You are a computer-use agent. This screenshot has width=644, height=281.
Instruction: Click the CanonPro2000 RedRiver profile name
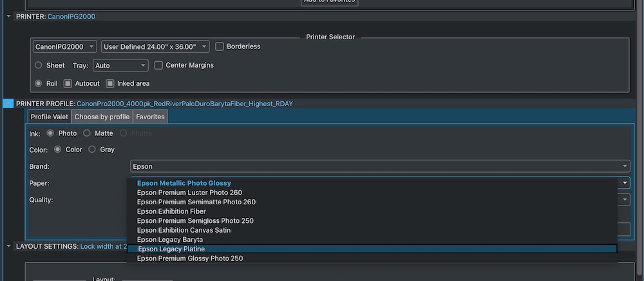pos(185,104)
